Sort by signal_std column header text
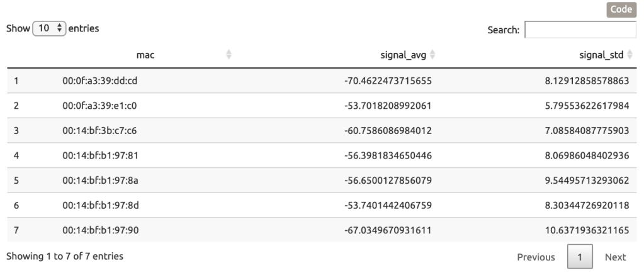Screen dimensions: 644x273 tap(601, 55)
